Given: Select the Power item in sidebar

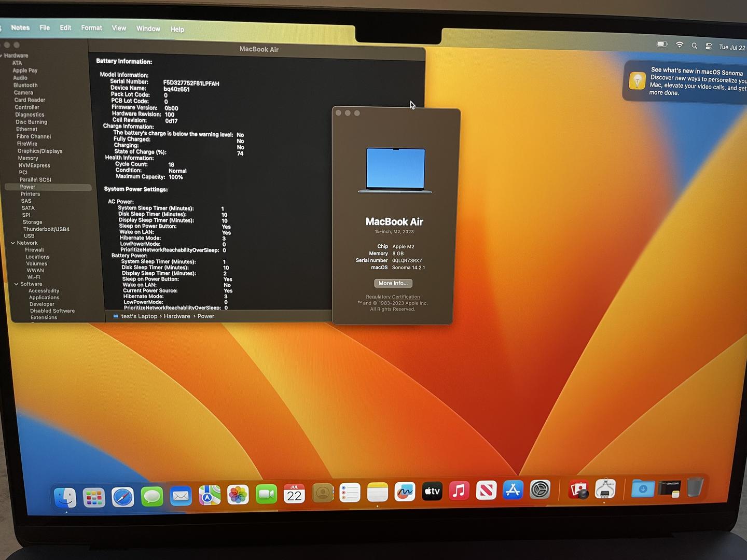Looking at the screenshot, I should tap(48, 187).
